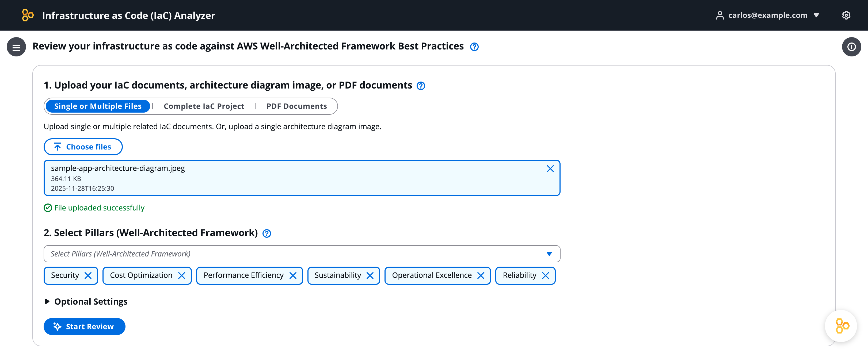Screen dimensions: 868x353
Task: Click the help icon next to Select Pillars
Action: pyautogui.click(x=267, y=233)
